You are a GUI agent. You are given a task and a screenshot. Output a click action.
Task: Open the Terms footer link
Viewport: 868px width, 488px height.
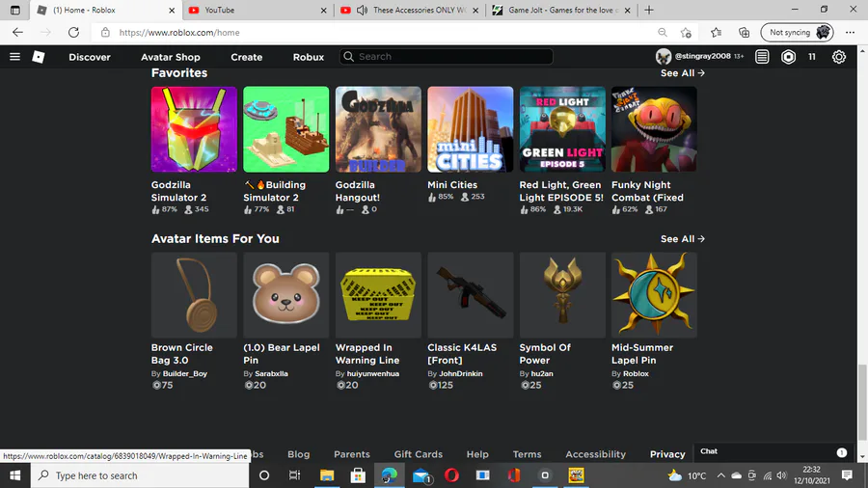[x=527, y=454]
